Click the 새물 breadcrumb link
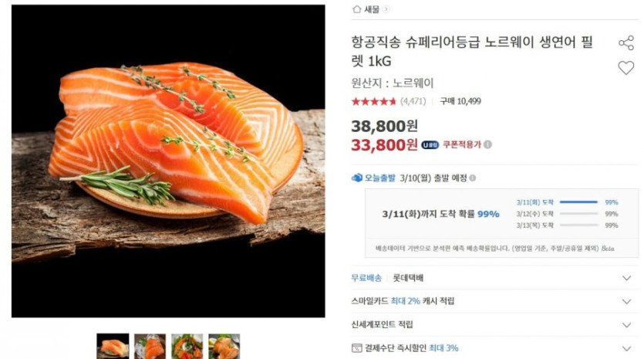 (372, 9)
